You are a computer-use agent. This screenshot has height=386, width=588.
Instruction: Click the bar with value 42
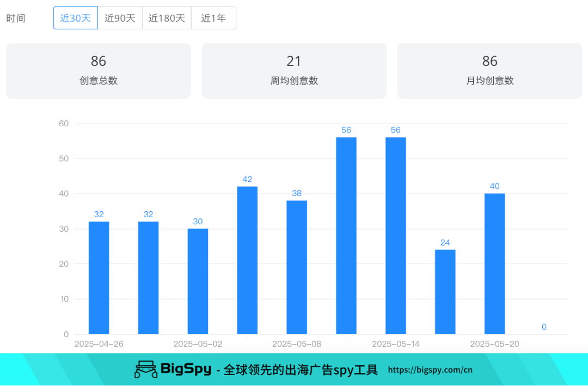coord(247,260)
